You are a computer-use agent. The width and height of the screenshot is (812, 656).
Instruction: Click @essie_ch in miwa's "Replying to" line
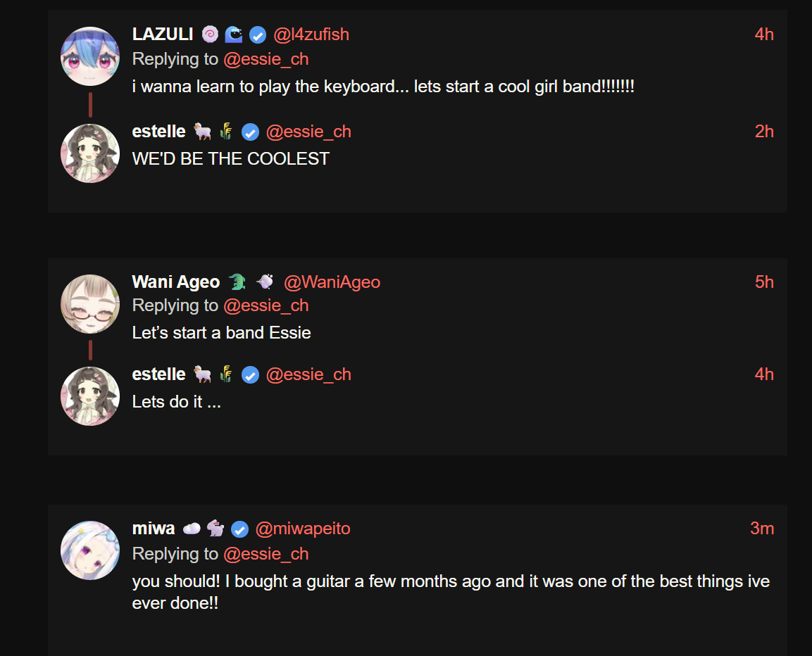tap(266, 554)
